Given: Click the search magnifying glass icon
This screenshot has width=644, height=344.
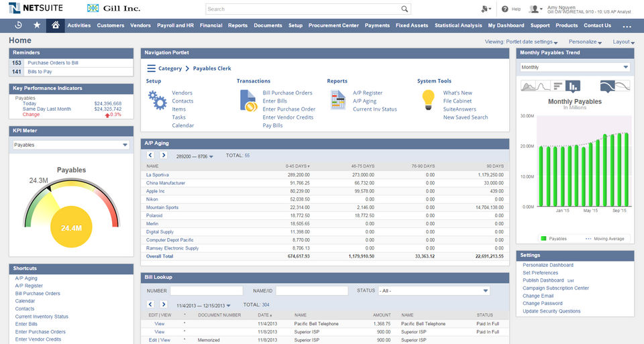Looking at the screenshot, I should 405,9.
